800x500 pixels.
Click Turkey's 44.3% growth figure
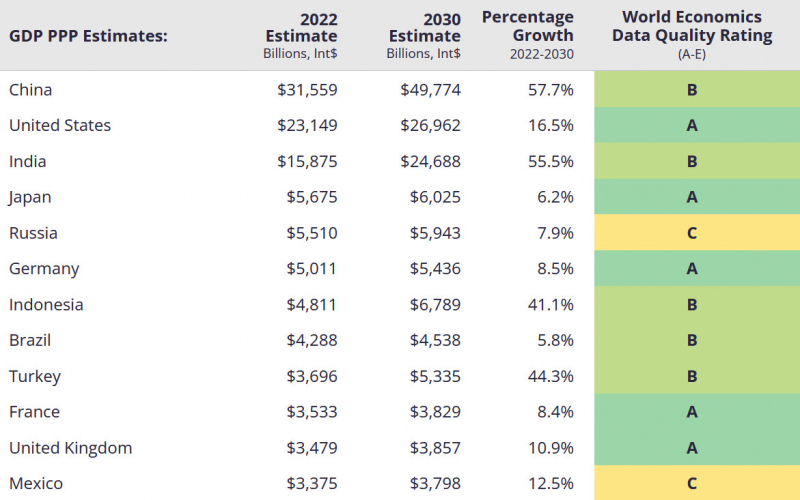(551, 377)
